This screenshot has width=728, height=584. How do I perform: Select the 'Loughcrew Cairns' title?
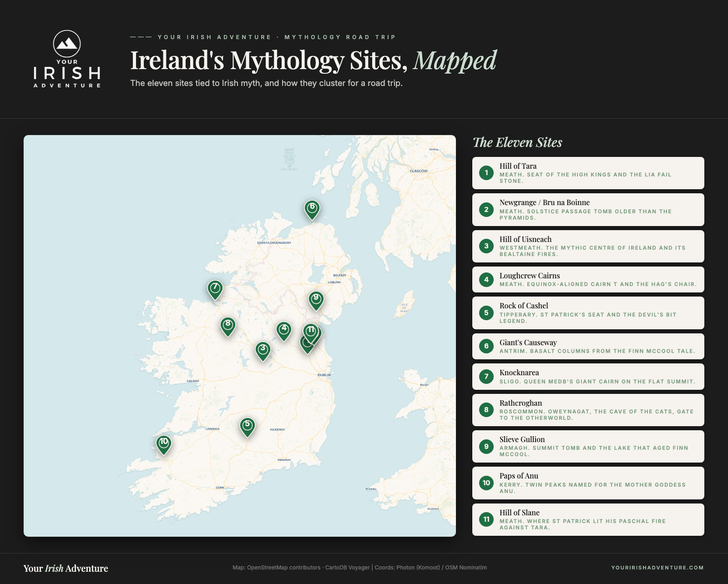pos(530,276)
